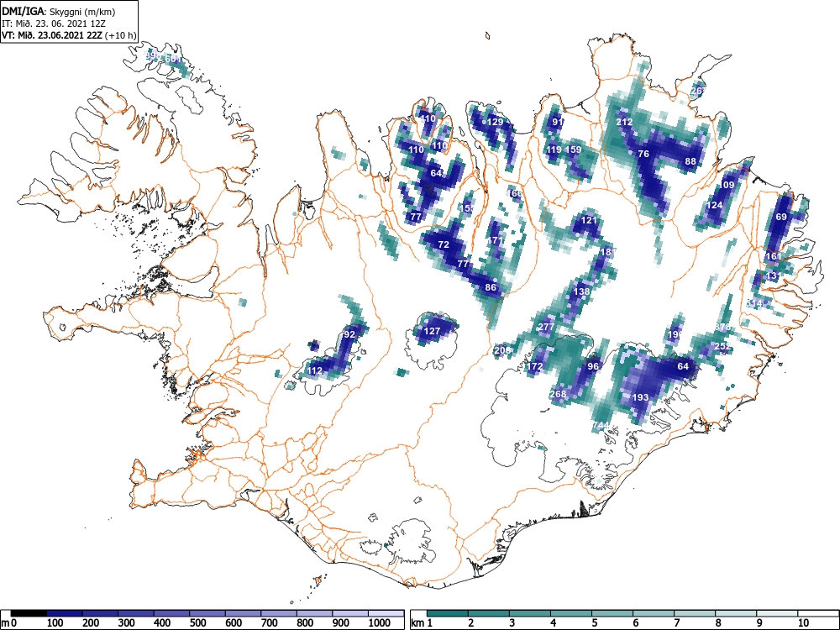Select the dark teal swatch between 1 and 2 km
The image size is (840, 630).
tap(448, 613)
